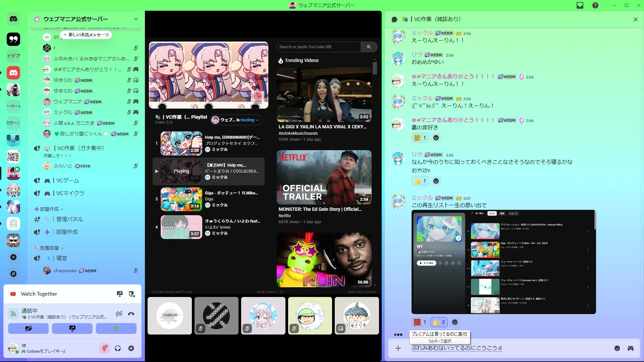Click the YouTube search magnifier icon
The width and height of the screenshot is (644, 362).
[x=369, y=47]
